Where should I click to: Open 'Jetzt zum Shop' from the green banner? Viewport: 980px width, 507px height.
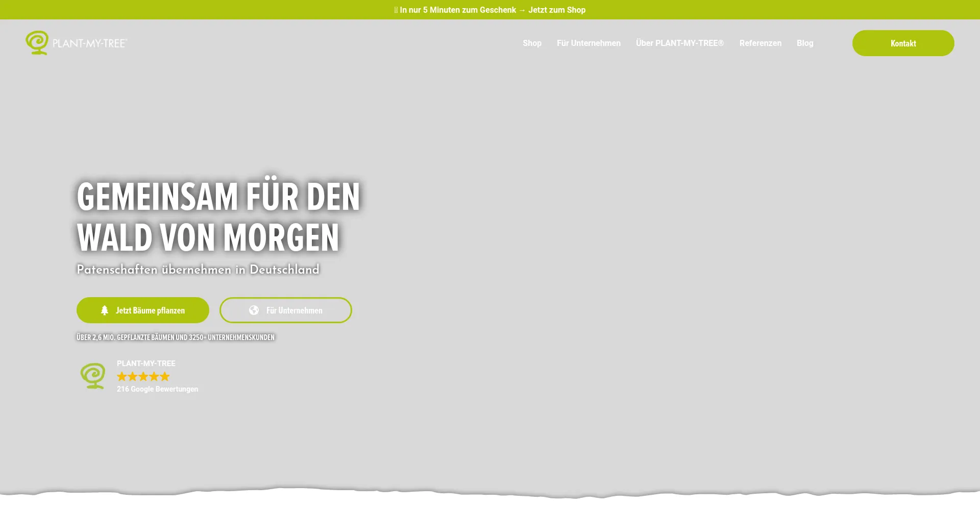pos(557,10)
